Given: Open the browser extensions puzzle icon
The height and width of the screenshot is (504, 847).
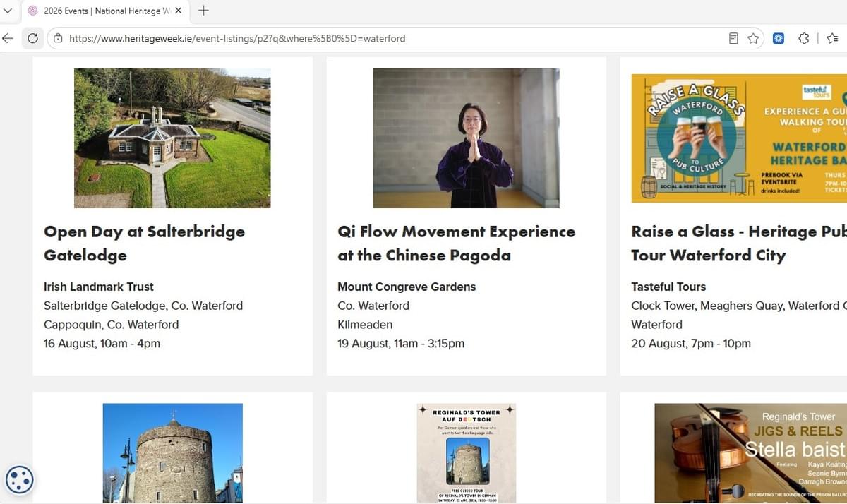Looking at the screenshot, I should pos(804,38).
